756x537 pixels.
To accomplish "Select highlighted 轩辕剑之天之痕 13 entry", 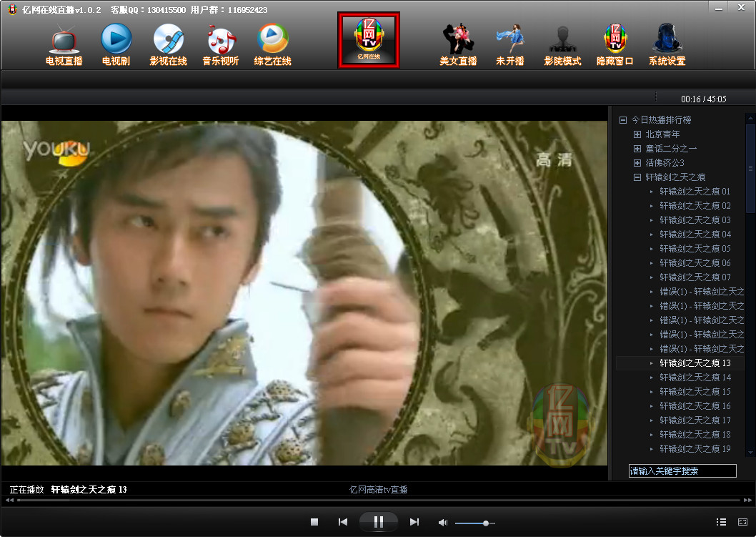I will click(x=695, y=363).
